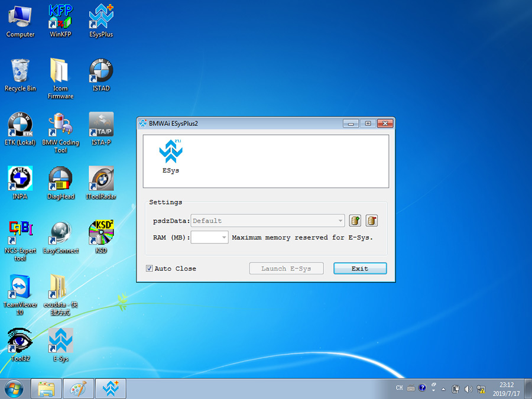The width and height of the screenshot is (532, 399).
Task: Open the volume control in tray
Action: click(x=468, y=389)
